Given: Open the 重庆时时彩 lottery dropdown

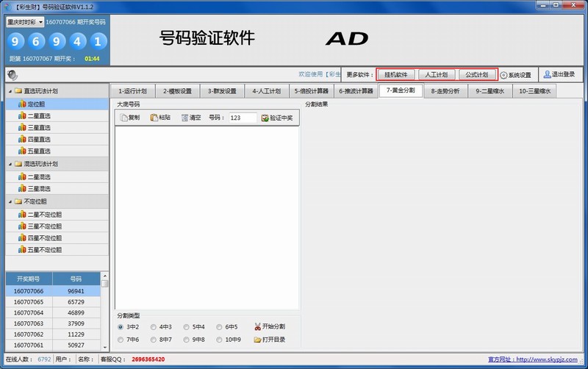Looking at the screenshot, I should click(26, 22).
